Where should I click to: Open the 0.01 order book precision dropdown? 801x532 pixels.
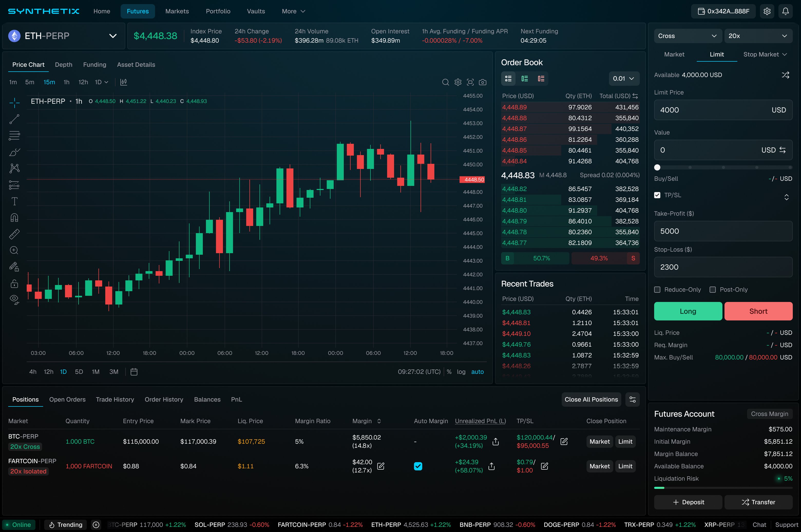tap(623, 78)
